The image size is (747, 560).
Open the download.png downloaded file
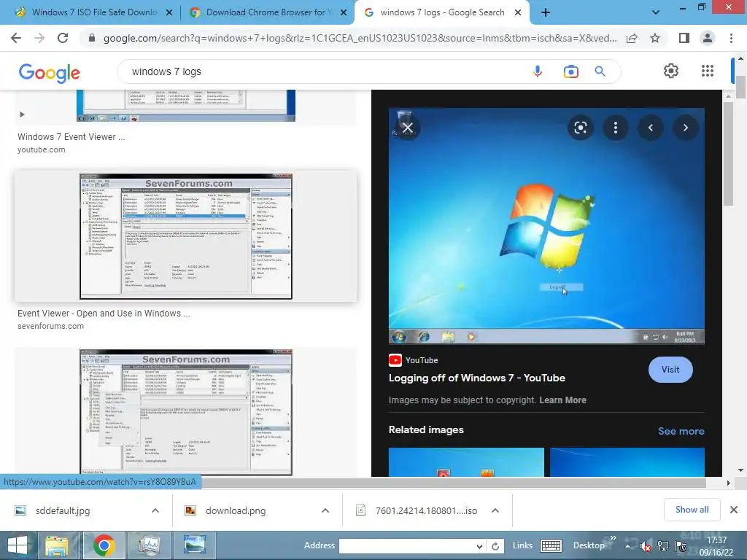pos(236,510)
